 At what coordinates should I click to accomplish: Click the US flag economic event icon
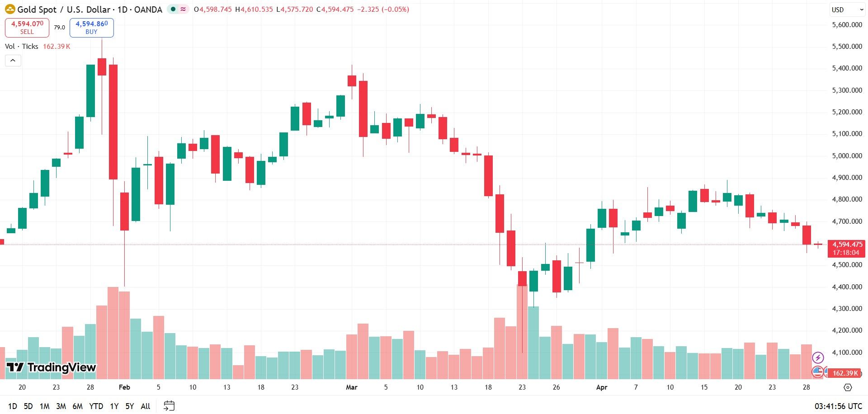click(x=817, y=372)
